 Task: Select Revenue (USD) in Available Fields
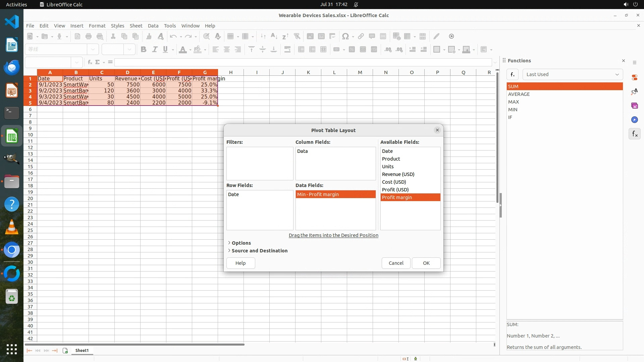click(398, 174)
